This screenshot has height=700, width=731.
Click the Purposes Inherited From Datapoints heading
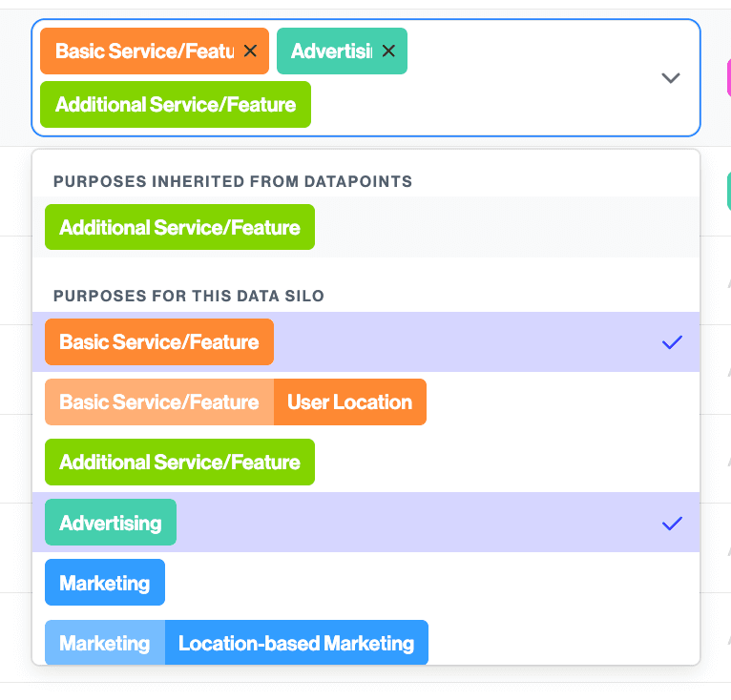(233, 181)
